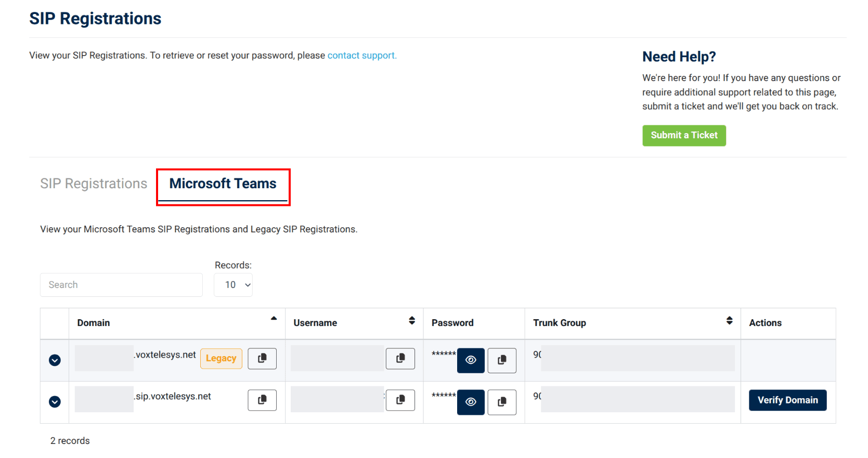The height and width of the screenshot is (458, 868).
Task: Copy the Legacy voxtelesys.net domain
Action: click(262, 359)
